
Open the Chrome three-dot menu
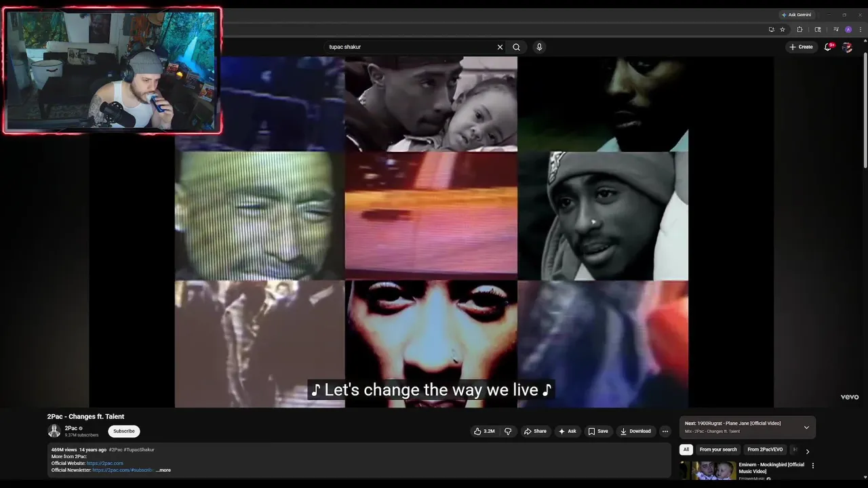click(x=860, y=29)
